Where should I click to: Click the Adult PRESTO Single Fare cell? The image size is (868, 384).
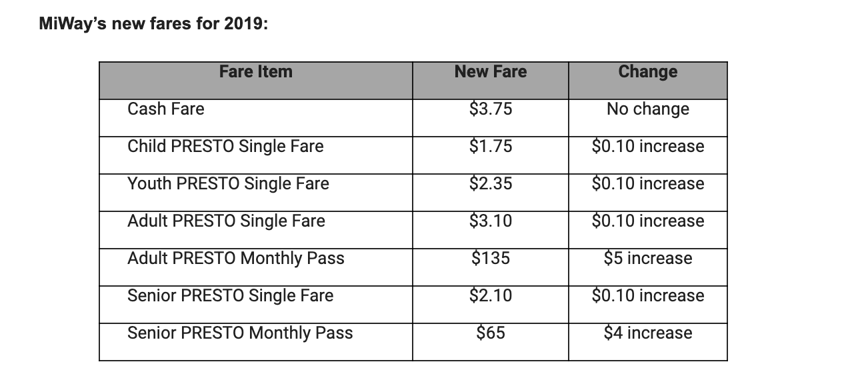(x=226, y=221)
